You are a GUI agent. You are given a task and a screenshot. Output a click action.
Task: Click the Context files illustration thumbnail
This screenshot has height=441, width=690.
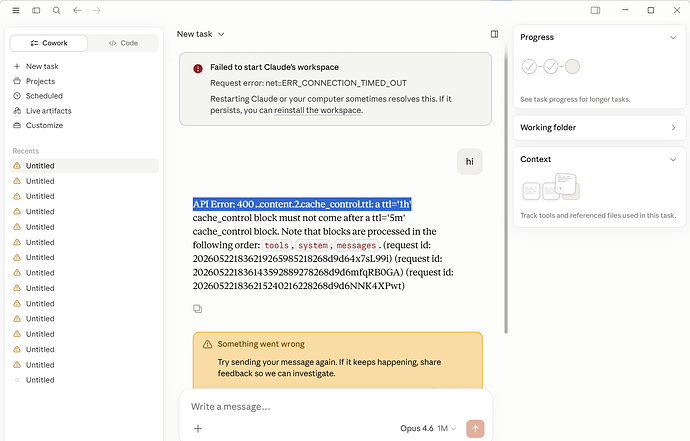[551, 187]
